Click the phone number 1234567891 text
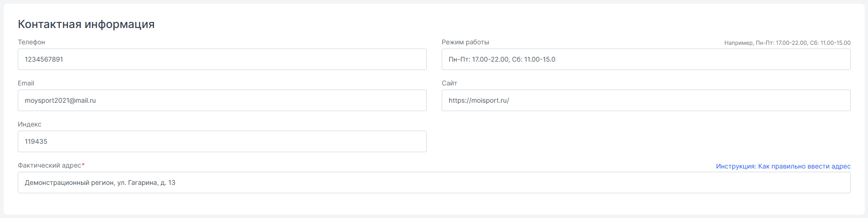Image resolution: width=868 pixels, height=218 pixels. pyautogui.click(x=44, y=59)
